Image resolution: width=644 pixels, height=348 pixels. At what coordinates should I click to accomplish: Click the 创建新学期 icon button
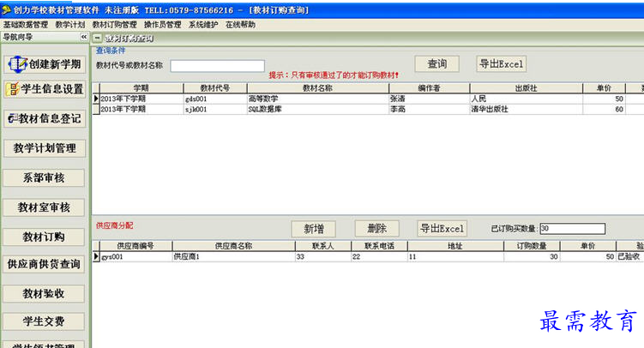[x=45, y=64]
